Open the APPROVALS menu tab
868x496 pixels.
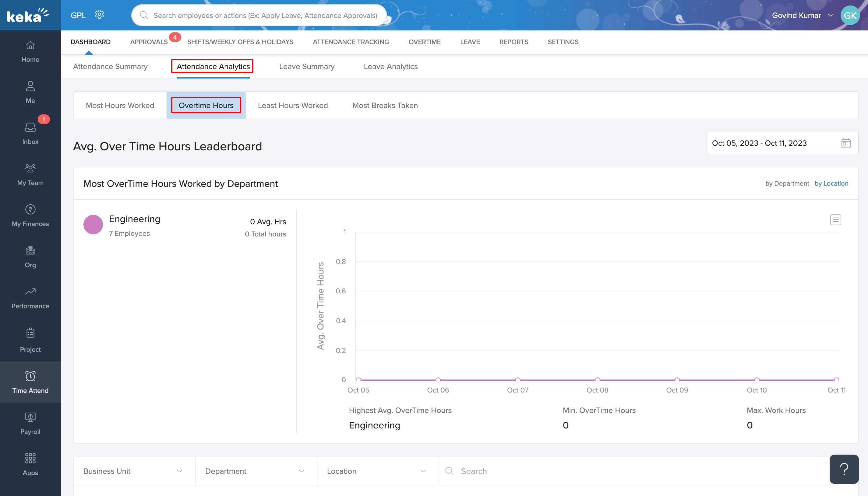(149, 42)
